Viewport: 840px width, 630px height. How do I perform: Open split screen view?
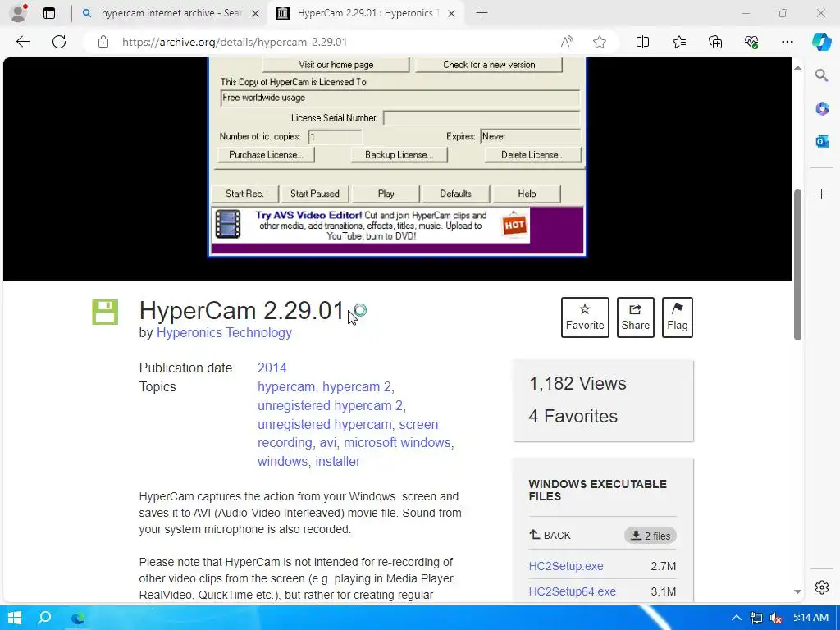coord(642,42)
